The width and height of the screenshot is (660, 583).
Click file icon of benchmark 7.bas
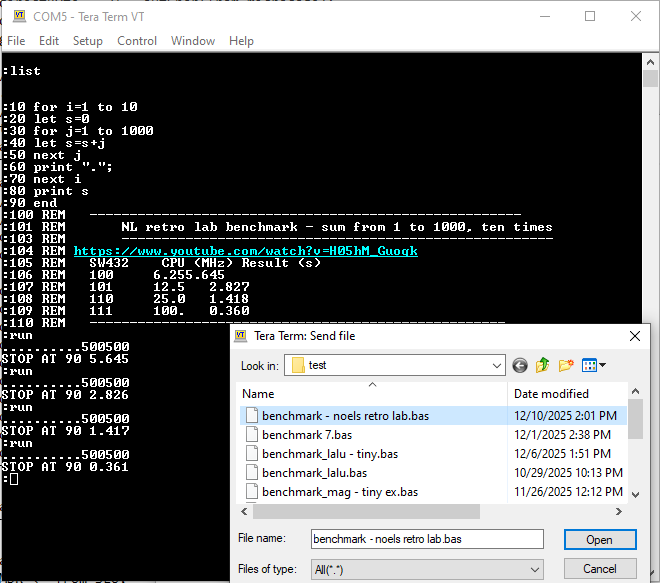[251, 435]
